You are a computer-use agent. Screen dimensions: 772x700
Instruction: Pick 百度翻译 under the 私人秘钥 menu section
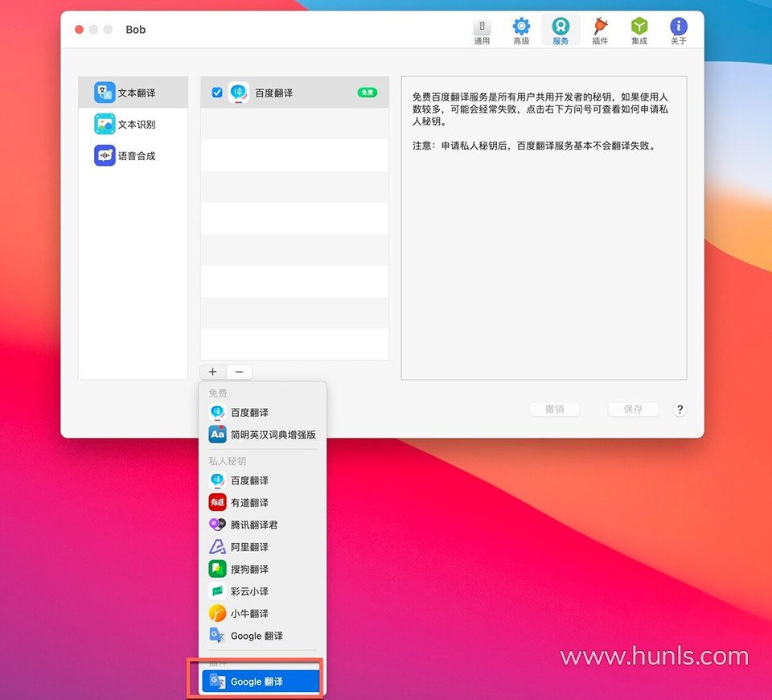262,480
